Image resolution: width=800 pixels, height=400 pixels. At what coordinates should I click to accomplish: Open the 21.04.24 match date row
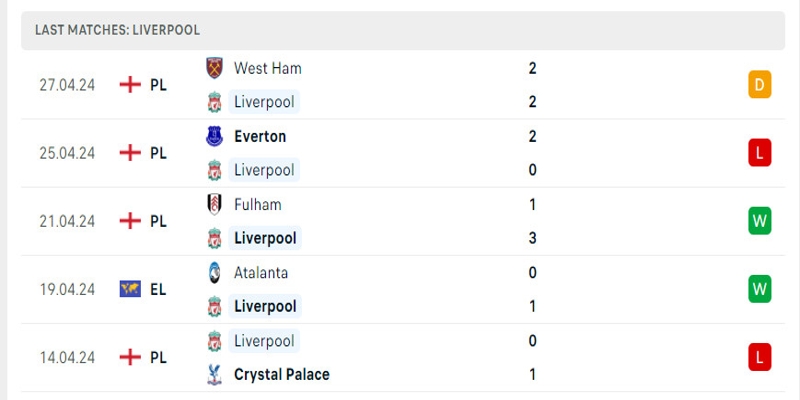[x=67, y=221]
